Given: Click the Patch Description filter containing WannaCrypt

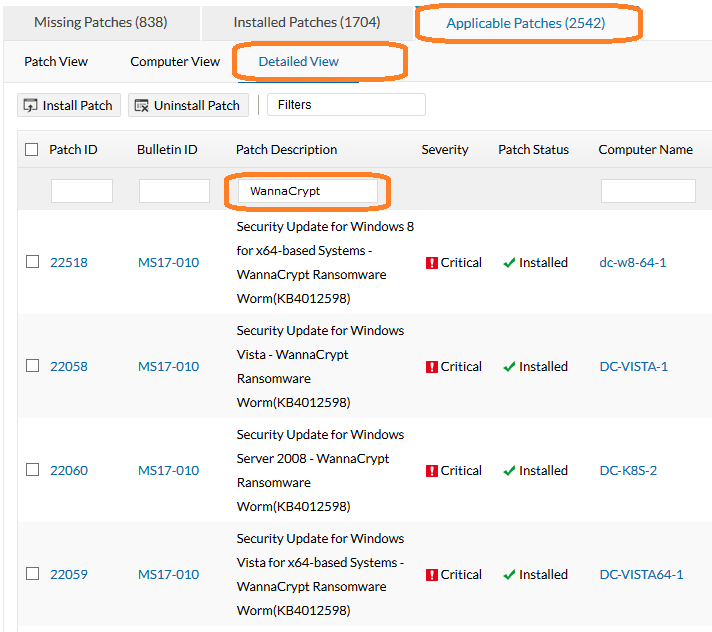Looking at the screenshot, I should click(307, 191).
